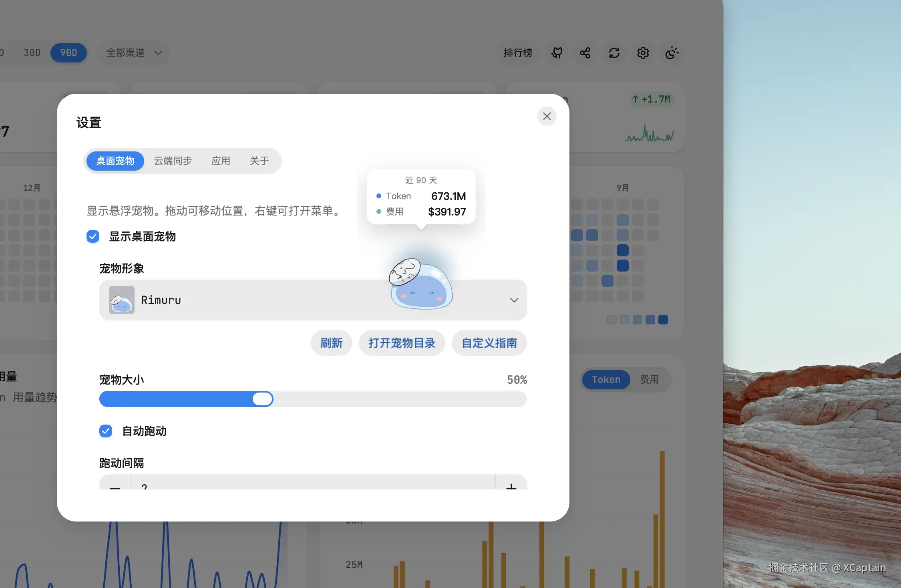Click the refresh sync icon in toolbar
The height and width of the screenshot is (588, 901).
(614, 53)
